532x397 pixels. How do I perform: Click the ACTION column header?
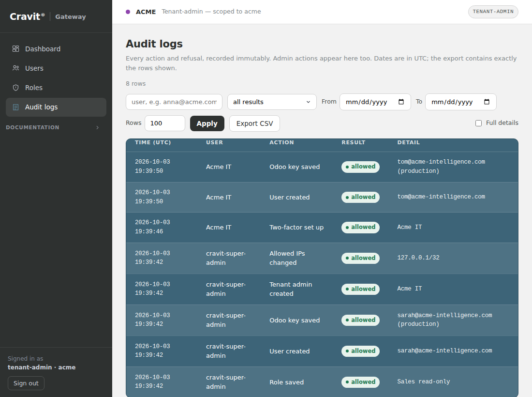(x=281, y=143)
